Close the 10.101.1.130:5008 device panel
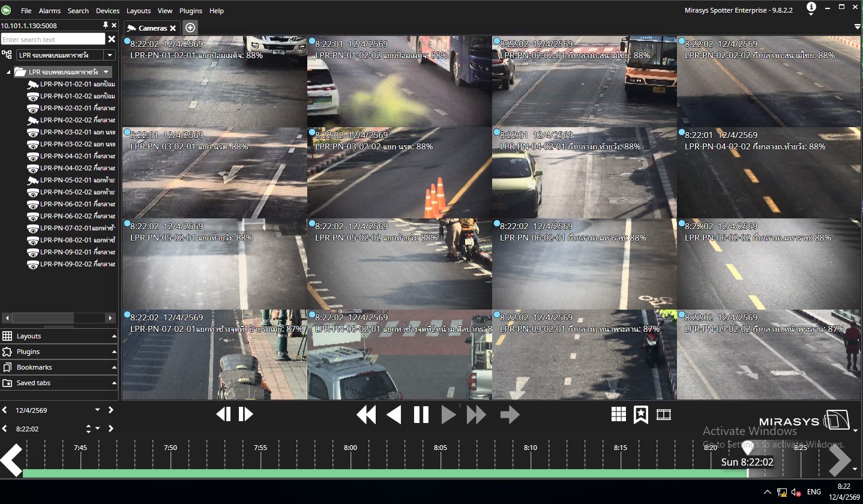Screen dimensions: 863x504 (x=114, y=25)
